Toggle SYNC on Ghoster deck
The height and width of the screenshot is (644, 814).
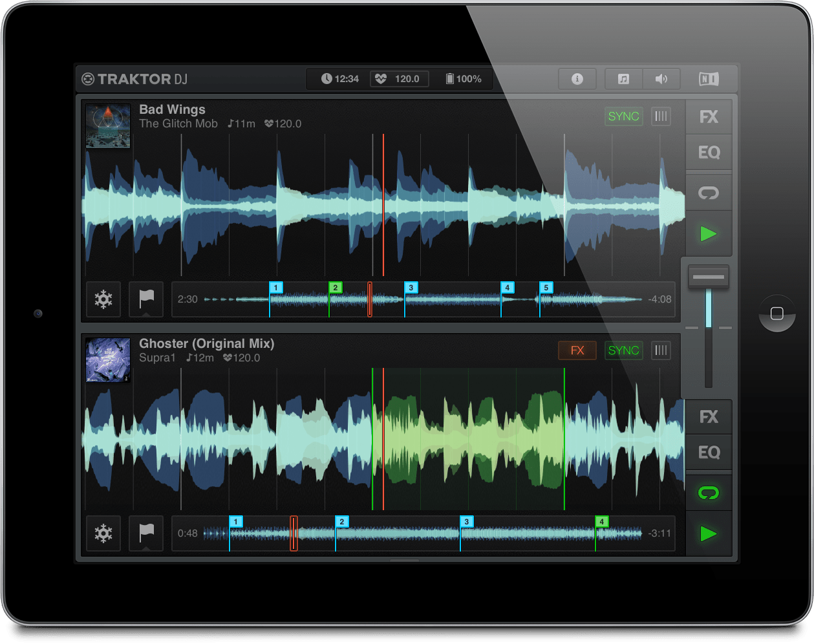click(x=623, y=350)
